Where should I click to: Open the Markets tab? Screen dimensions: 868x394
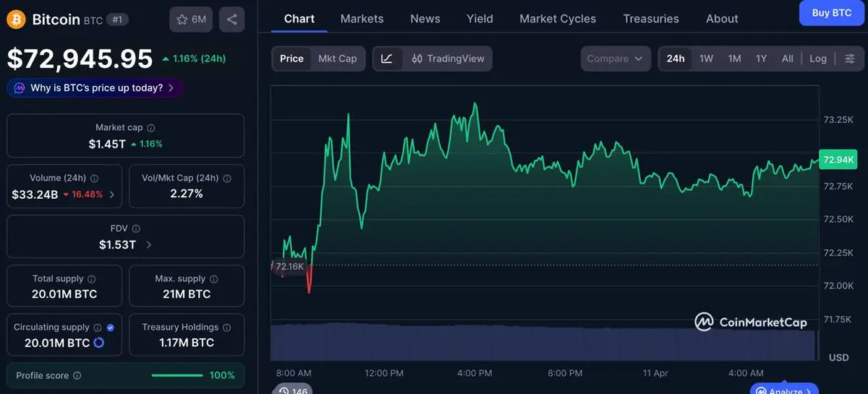point(362,19)
